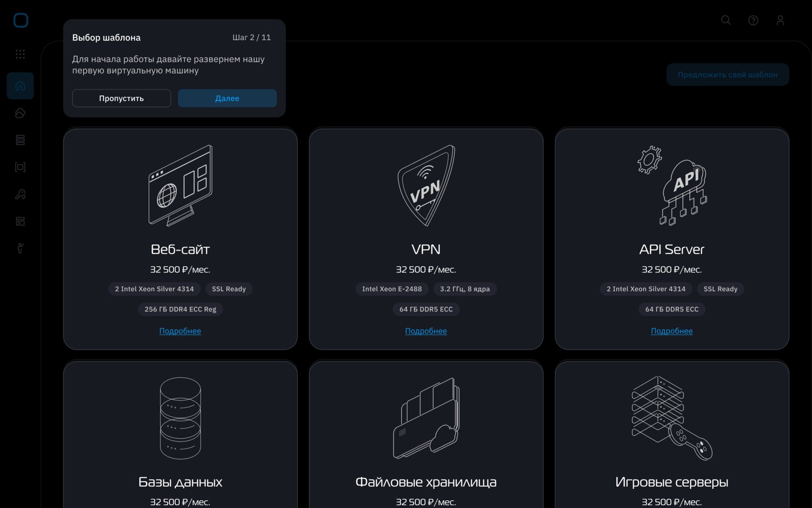The width and height of the screenshot is (812, 508).
Task: Click the API cloud and gear illustration
Action: 672,186
